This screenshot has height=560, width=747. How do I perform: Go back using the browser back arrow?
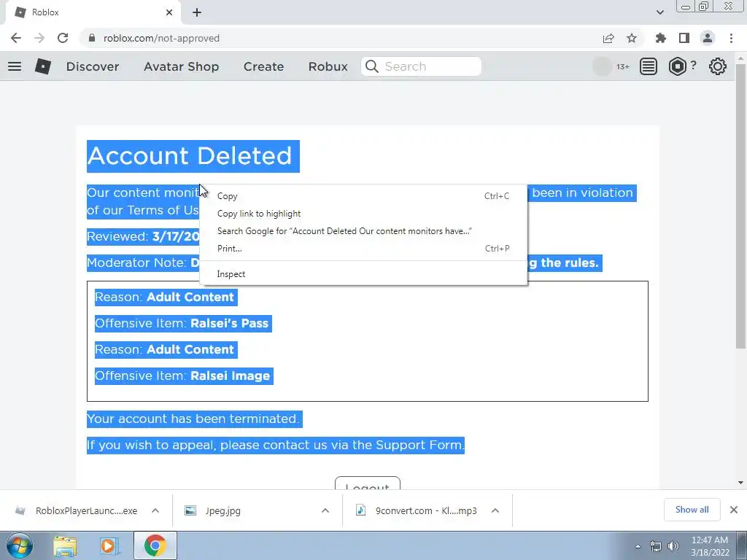click(x=16, y=38)
